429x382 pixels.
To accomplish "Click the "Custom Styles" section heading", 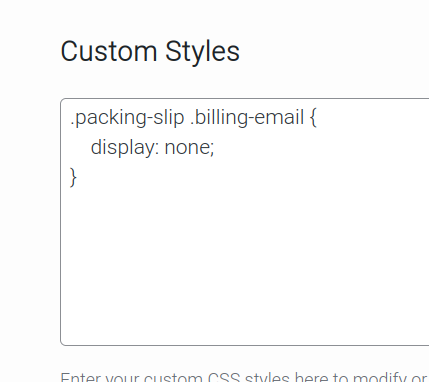I will click(x=150, y=52).
